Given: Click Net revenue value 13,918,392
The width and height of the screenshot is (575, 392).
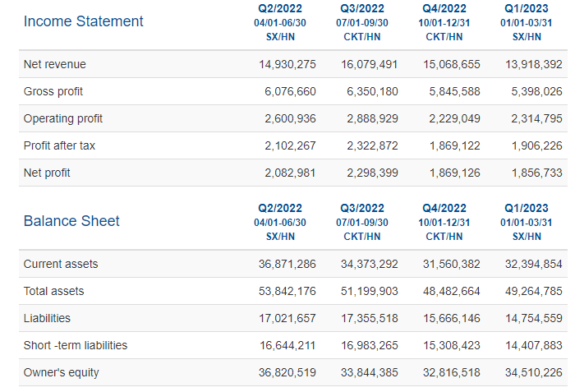Looking at the screenshot, I should coord(534,65).
